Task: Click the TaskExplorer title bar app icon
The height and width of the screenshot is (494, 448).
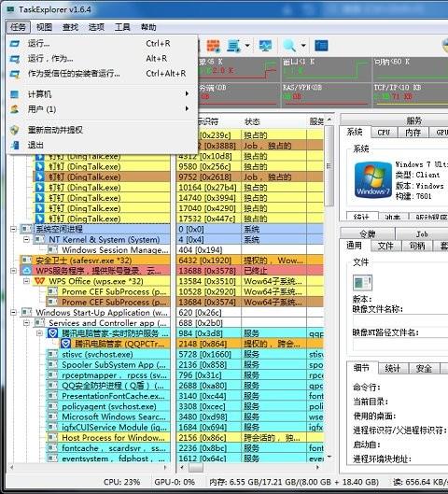Action: tap(10, 9)
